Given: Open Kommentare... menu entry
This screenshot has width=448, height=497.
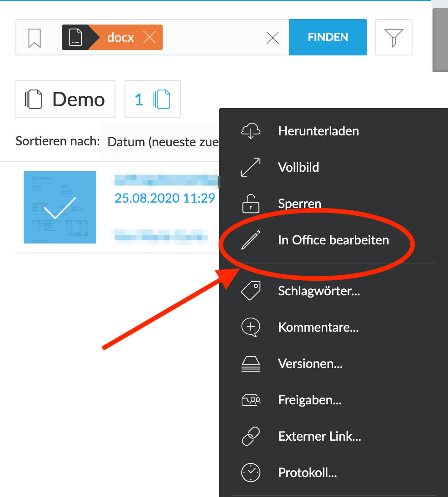Looking at the screenshot, I should tap(319, 327).
